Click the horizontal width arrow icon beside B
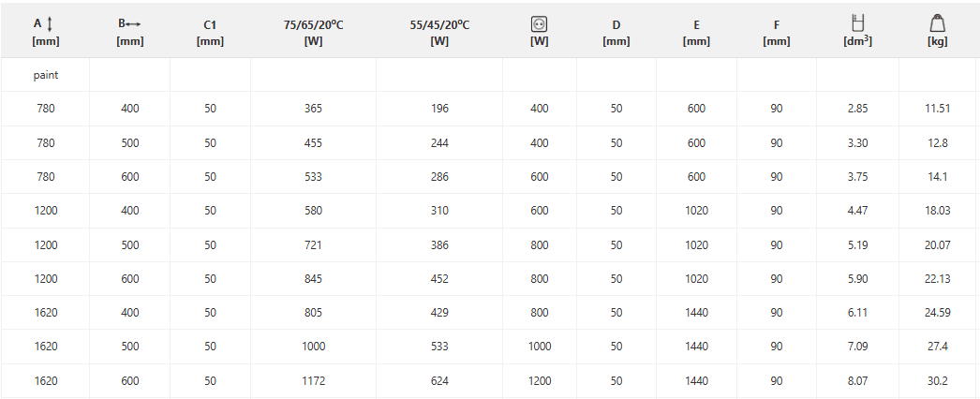The width and height of the screenshot is (980, 399). click(x=135, y=24)
